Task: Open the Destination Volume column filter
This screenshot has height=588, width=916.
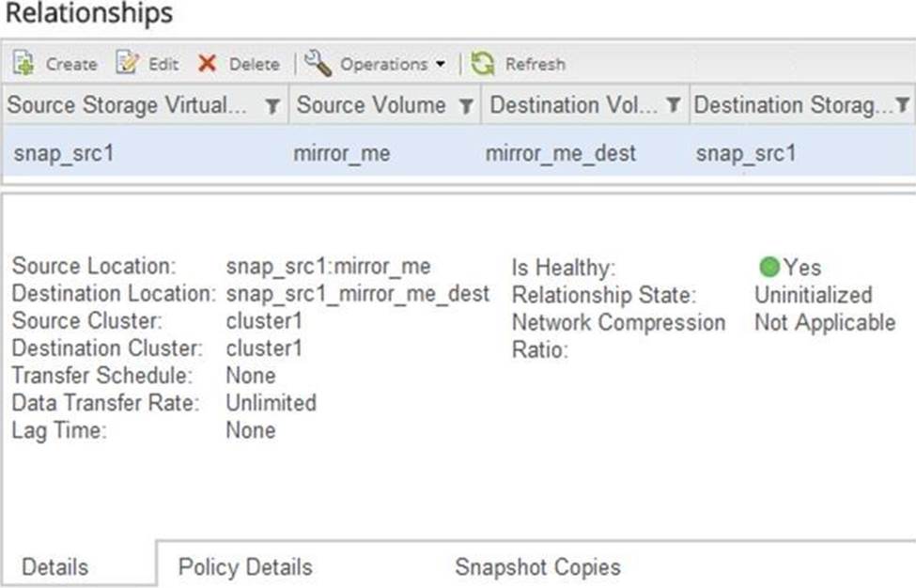Action: (x=674, y=105)
